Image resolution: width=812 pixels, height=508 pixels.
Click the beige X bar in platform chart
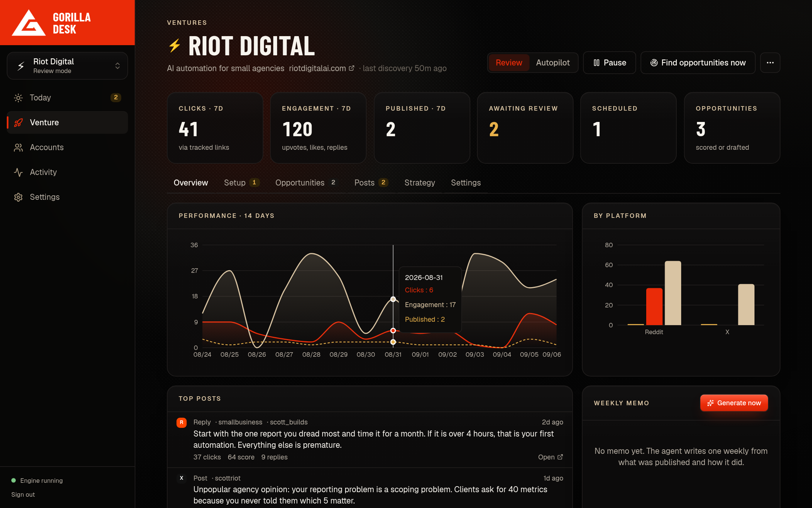point(746,305)
